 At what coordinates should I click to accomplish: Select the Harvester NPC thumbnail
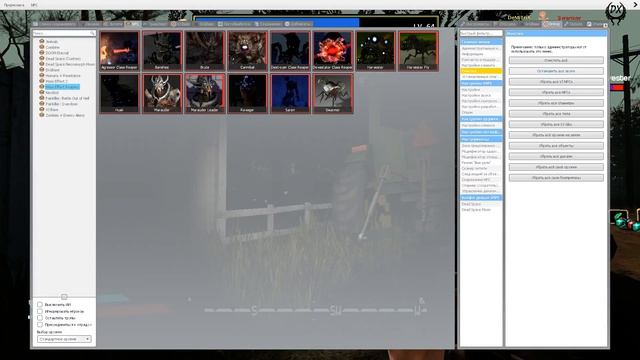tap(375, 51)
